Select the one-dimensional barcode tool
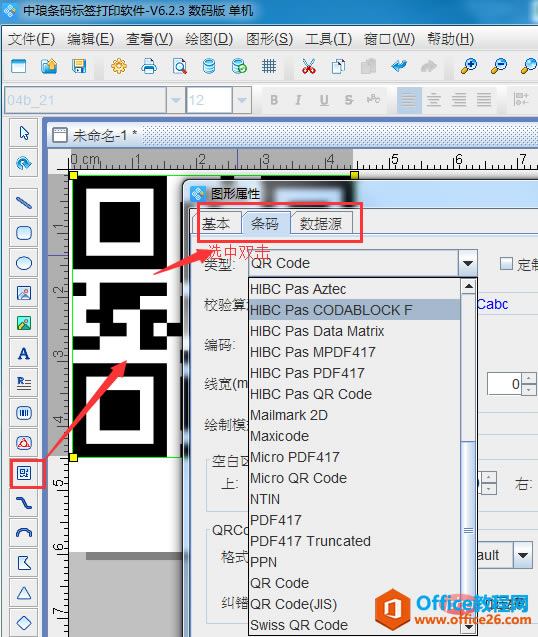 click(24, 413)
